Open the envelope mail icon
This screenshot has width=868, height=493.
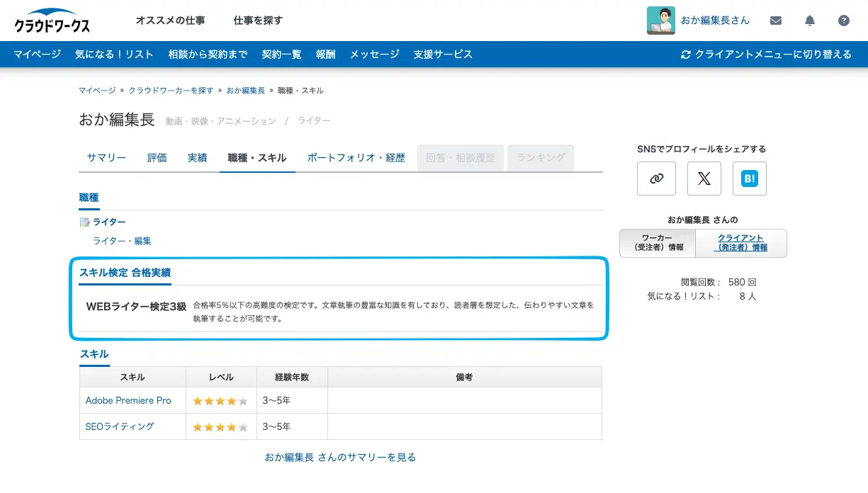click(776, 21)
